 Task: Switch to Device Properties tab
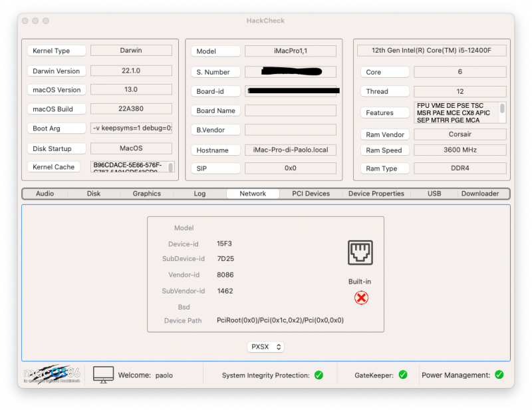[376, 194]
